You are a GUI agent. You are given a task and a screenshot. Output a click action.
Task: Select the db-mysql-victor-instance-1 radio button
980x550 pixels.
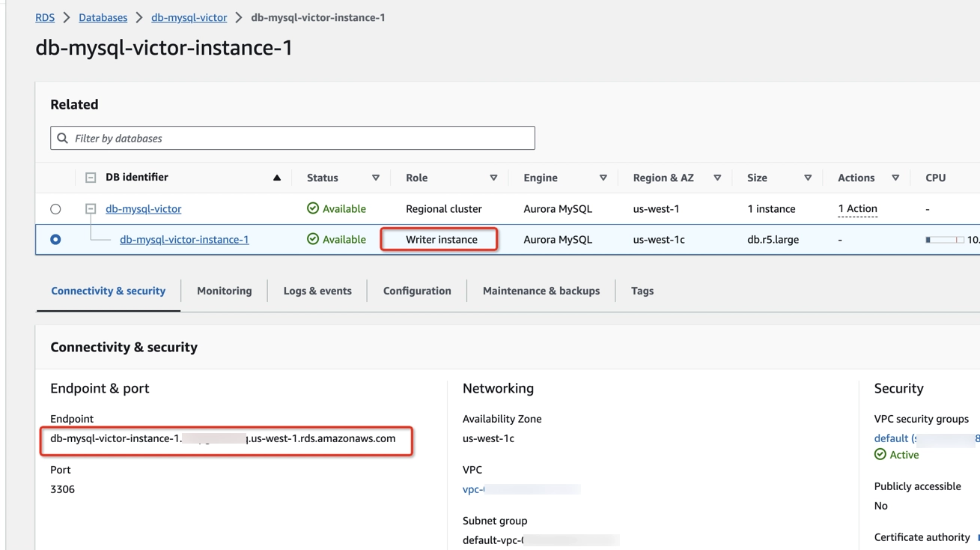tap(55, 240)
